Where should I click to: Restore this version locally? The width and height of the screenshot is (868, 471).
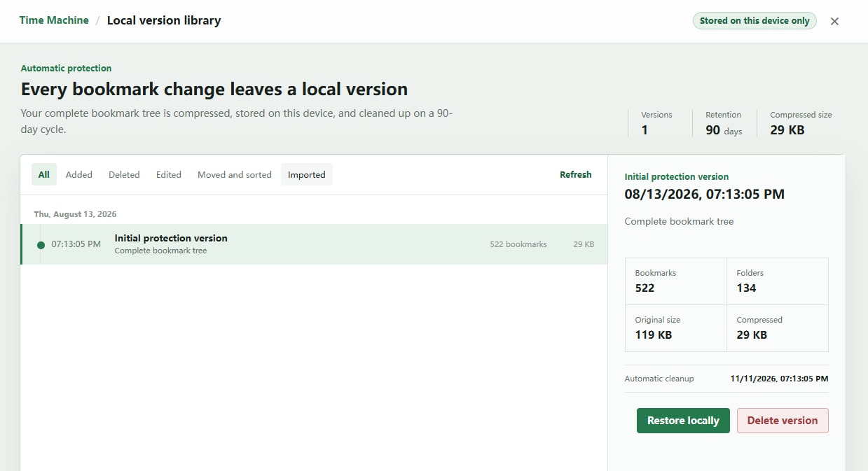pos(683,421)
